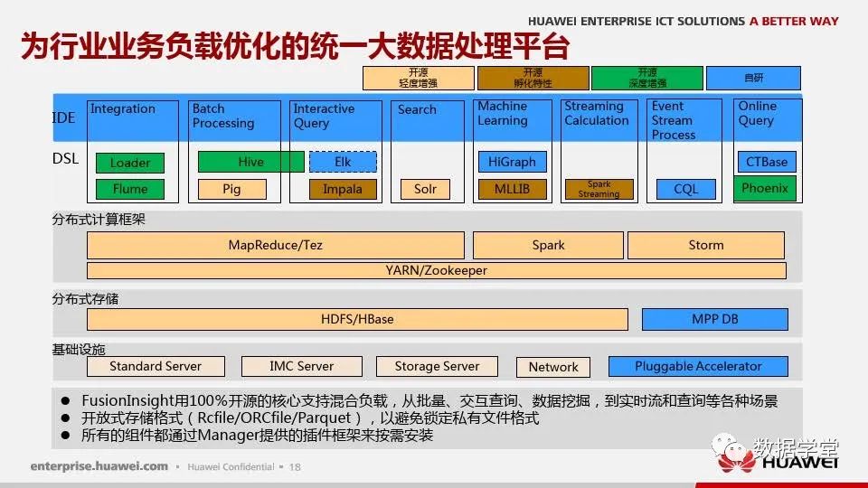Click the green 开源 深度增强 legend swatch

pyautogui.click(x=647, y=78)
